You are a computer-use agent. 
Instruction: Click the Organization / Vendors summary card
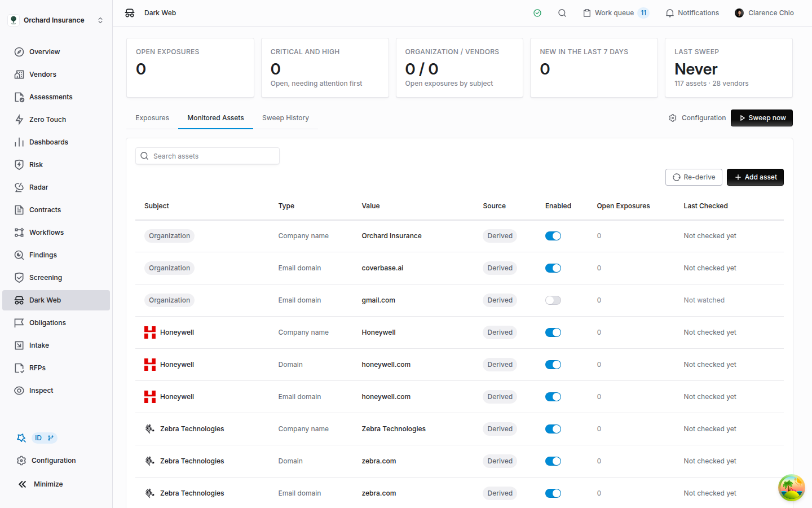pyautogui.click(x=460, y=68)
